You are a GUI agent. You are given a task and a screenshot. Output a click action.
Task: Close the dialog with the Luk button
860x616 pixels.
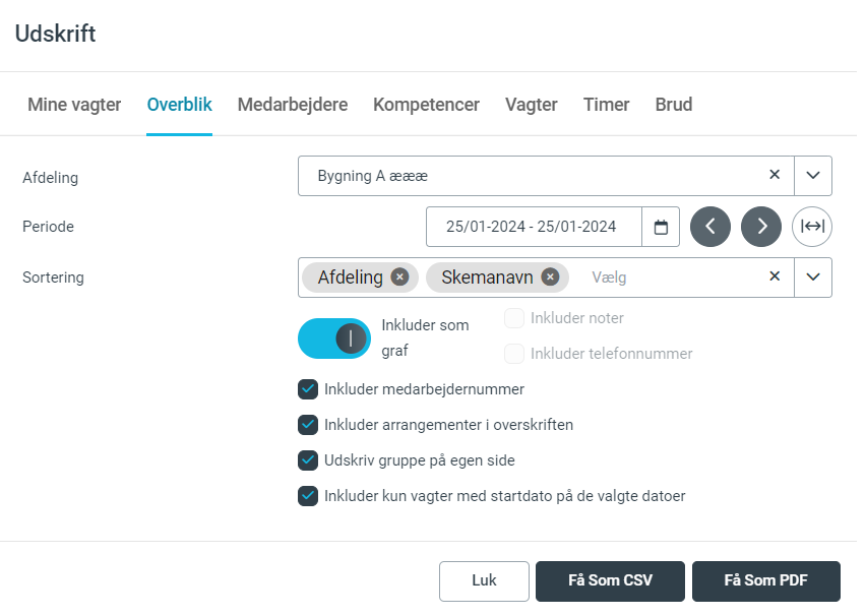tap(484, 580)
